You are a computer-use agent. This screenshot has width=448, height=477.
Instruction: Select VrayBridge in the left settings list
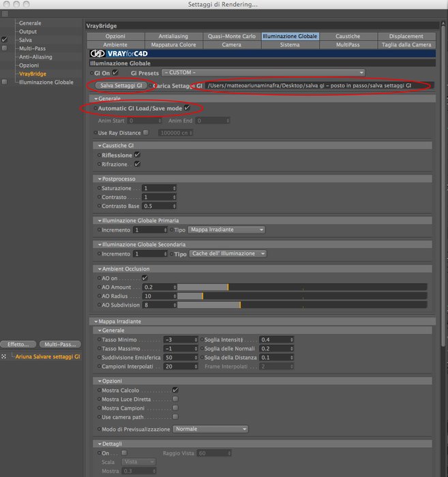33,74
